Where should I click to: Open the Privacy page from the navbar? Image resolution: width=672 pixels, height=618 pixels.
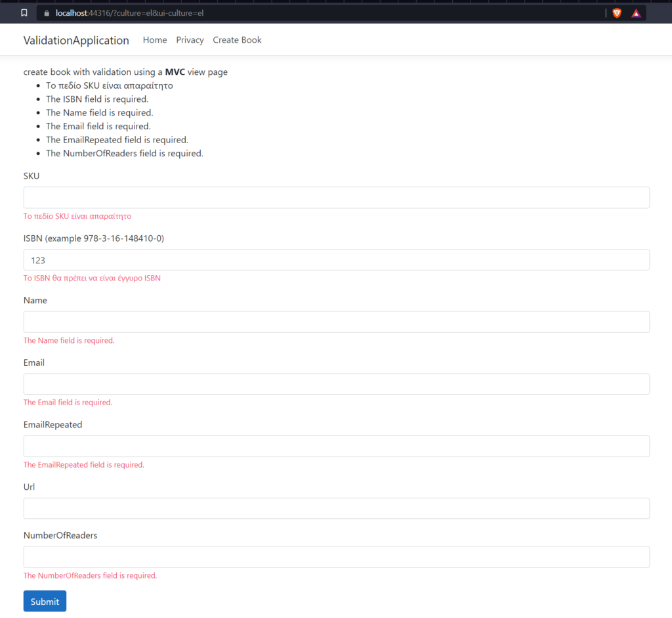coord(190,39)
